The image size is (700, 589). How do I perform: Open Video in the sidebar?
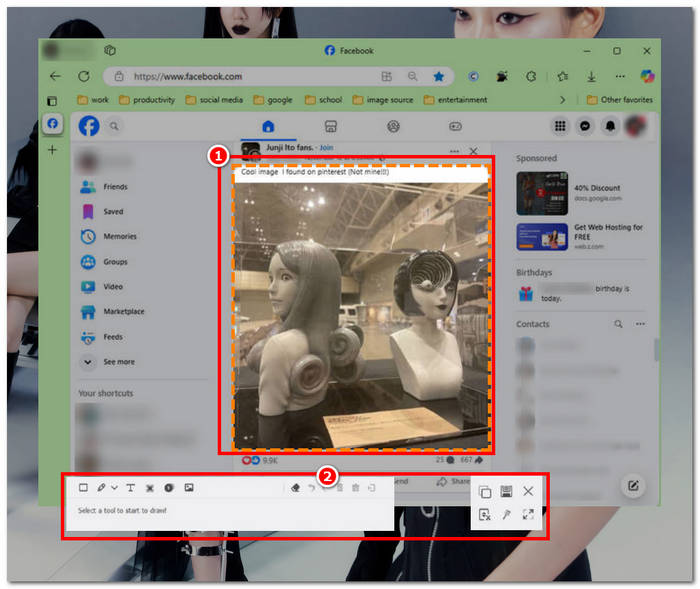point(101,286)
